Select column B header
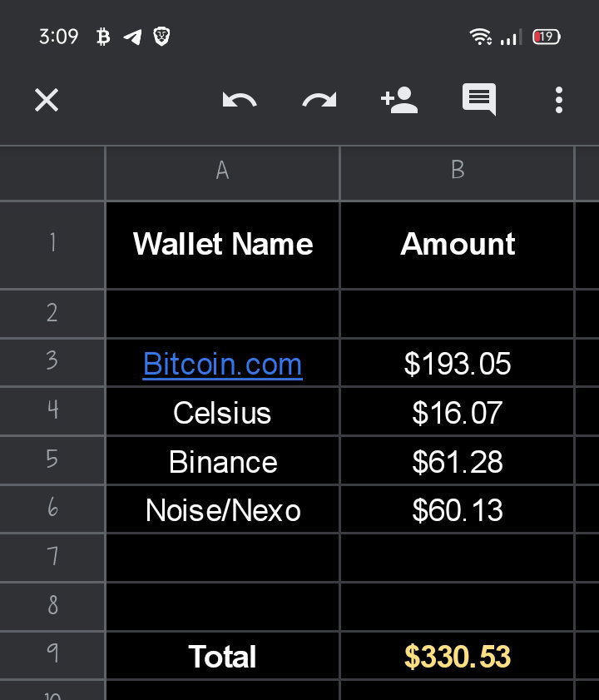This screenshot has height=700, width=599. (x=457, y=170)
